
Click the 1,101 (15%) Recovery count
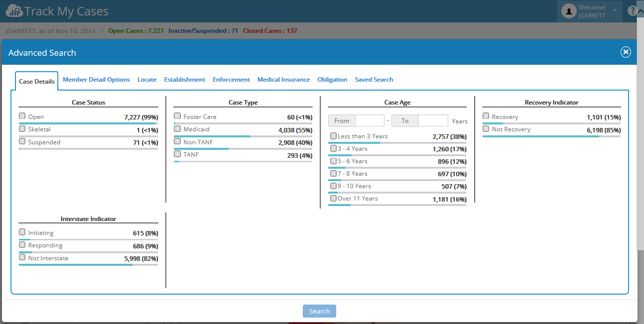[604, 118]
